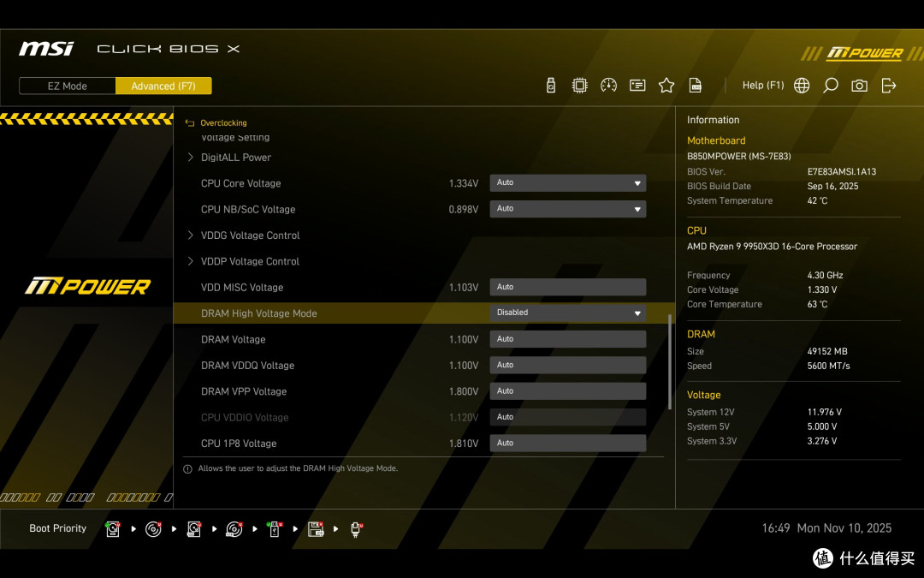Image resolution: width=924 pixels, height=578 pixels.
Task: Go back using the Overclocking return arrow
Action: point(190,122)
